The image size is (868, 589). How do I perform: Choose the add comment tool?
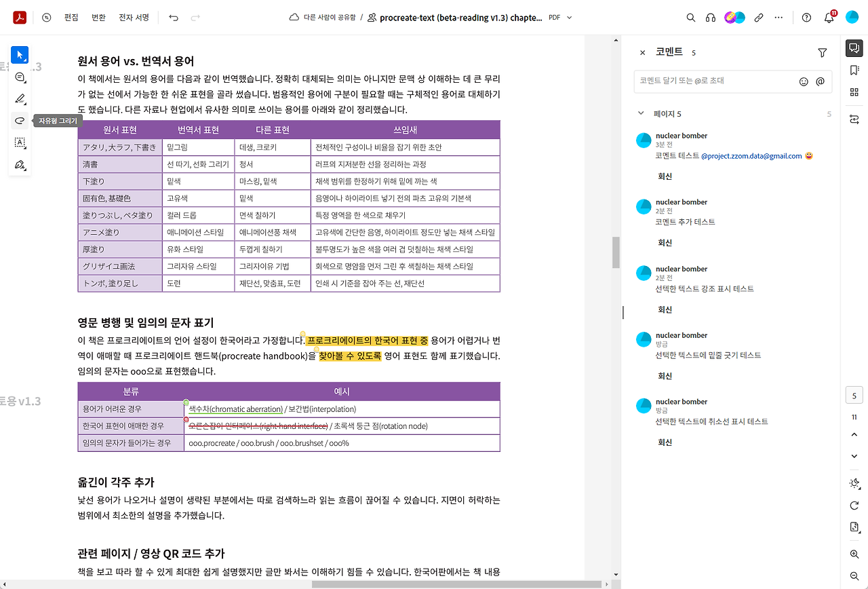[x=20, y=77]
